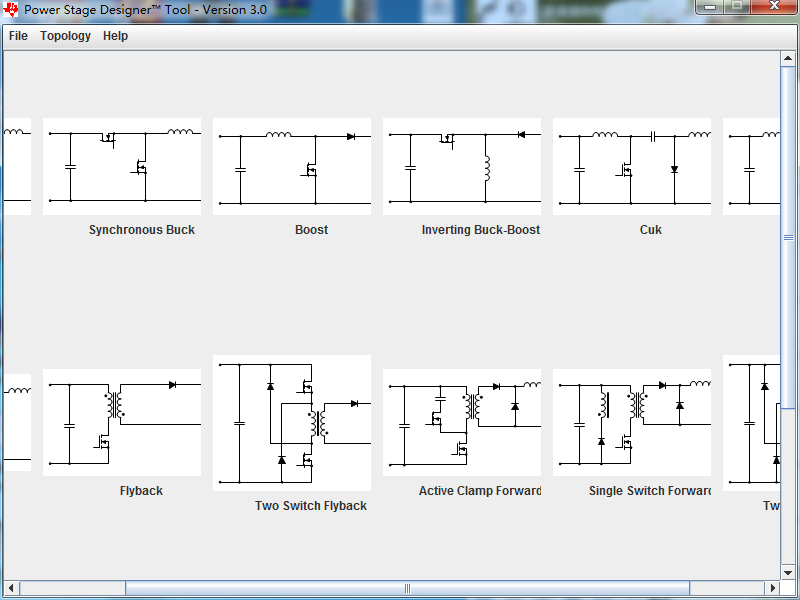Click the Boost label text
The image size is (800, 600).
point(312,230)
